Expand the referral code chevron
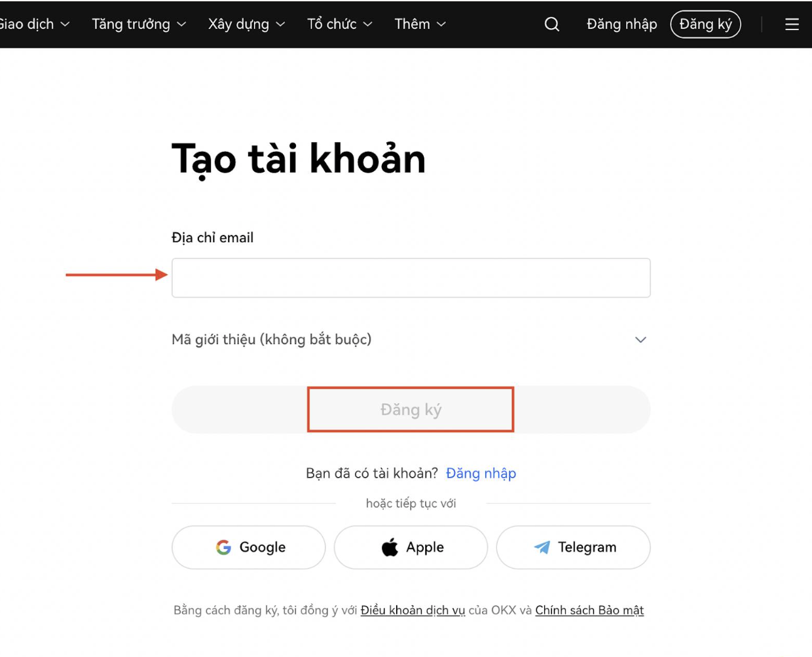The height and width of the screenshot is (657, 812). [640, 340]
